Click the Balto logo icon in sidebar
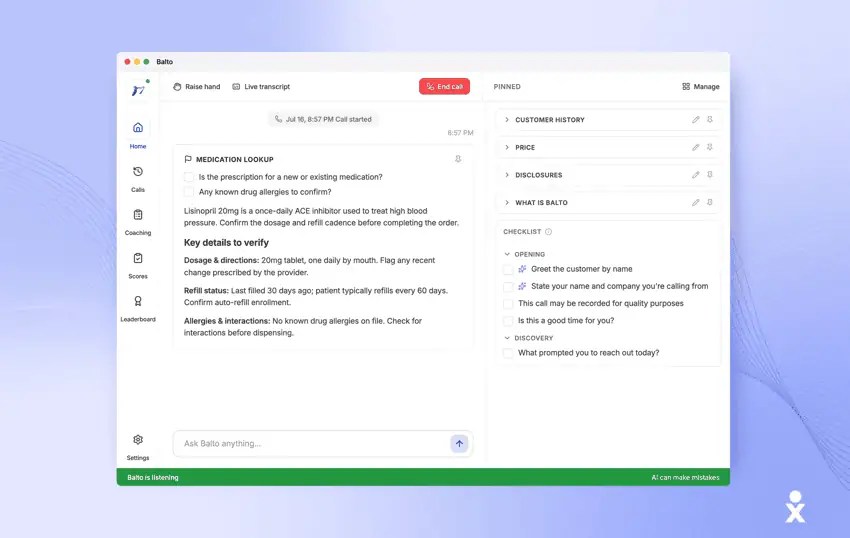 (x=138, y=89)
